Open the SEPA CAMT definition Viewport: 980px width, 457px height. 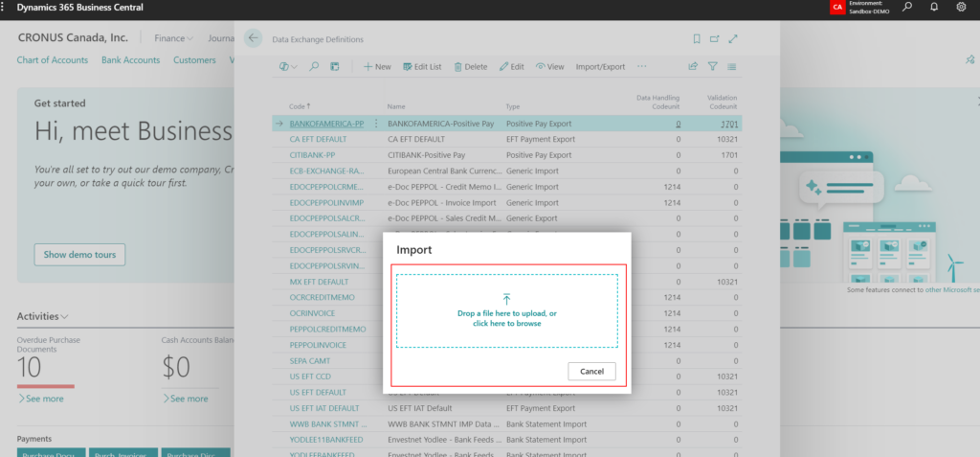coord(310,360)
